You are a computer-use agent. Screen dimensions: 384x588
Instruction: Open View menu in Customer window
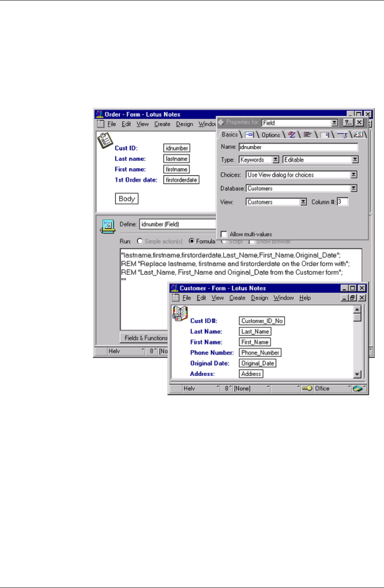click(218, 298)
